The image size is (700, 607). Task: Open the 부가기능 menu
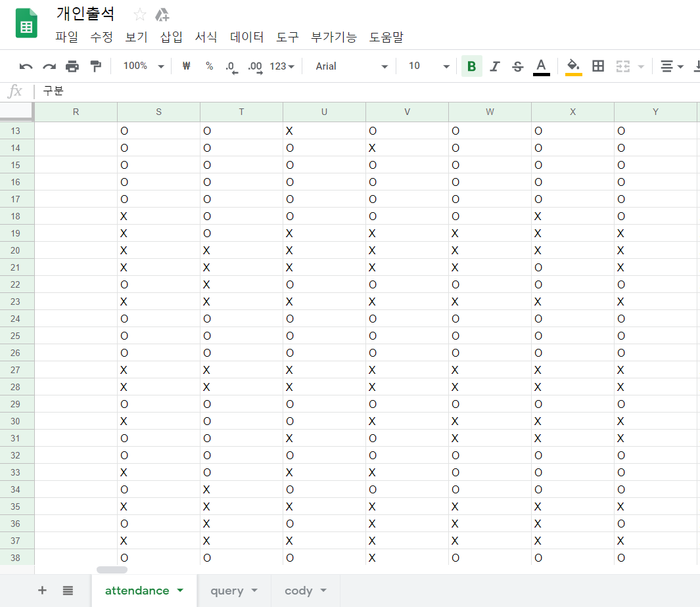click(333, 37)
